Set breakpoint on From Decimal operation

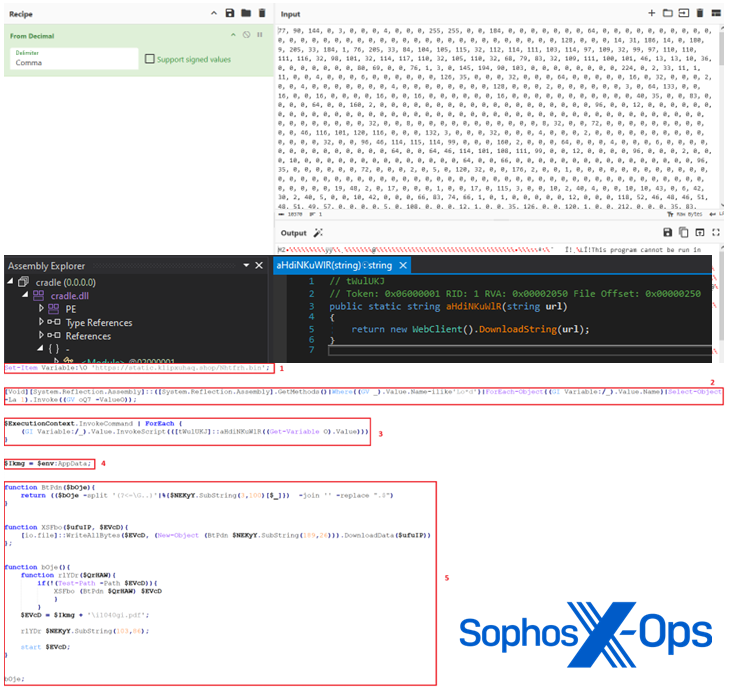(x=259, y=35)
